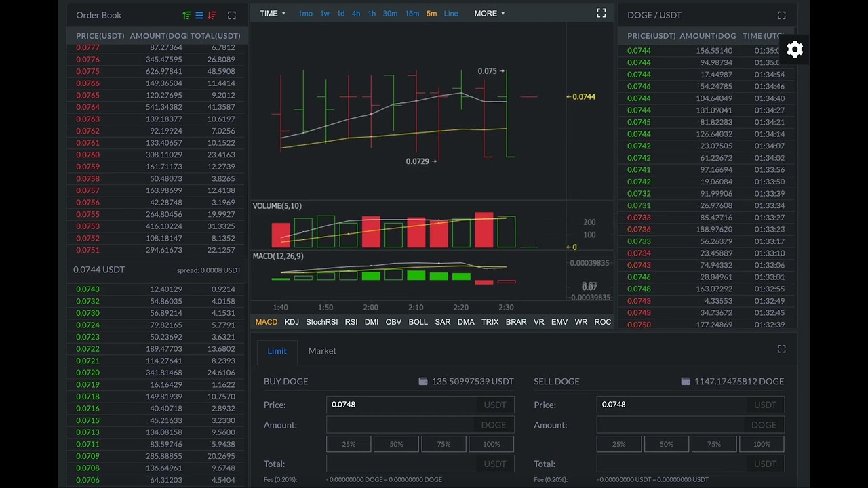Screen dimensions: 868x488
Task: Set buy amount to 25%
Action: [349, 444]
